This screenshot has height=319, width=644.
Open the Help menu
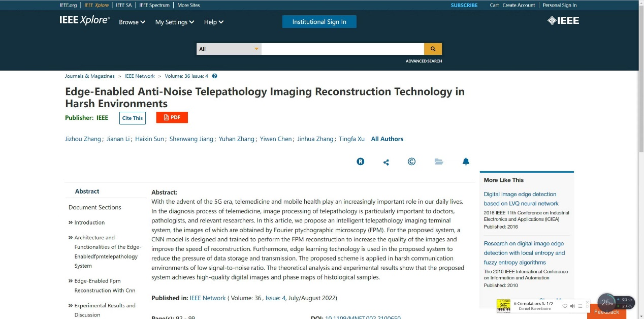[x=213, y=22]
